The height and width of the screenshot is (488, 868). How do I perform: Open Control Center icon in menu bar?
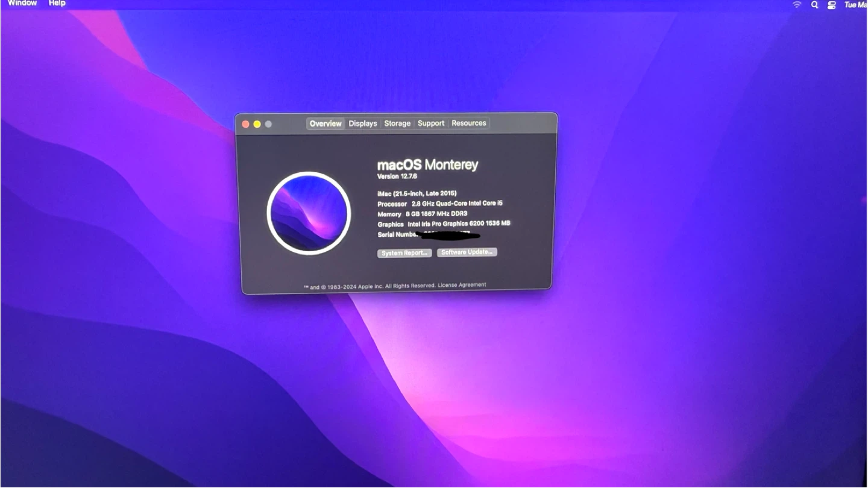click(x=832, y=5)
